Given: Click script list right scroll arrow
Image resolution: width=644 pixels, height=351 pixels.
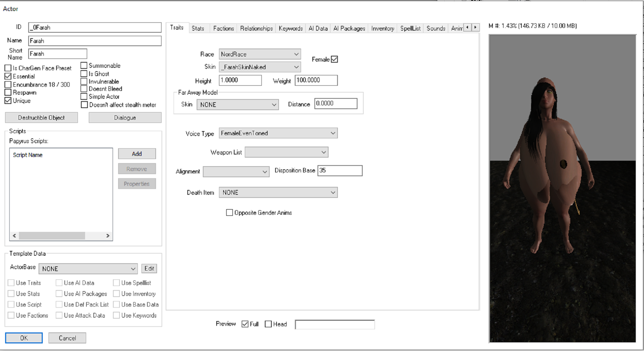Looking at the screenshot, I should (x=108, y=236).
